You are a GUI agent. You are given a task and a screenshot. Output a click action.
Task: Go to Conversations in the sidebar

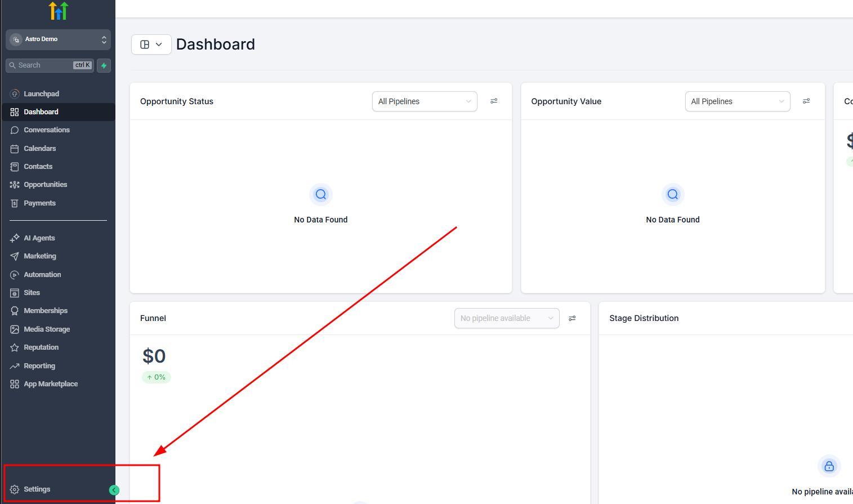pyautogui.click(x=46, y=130)
